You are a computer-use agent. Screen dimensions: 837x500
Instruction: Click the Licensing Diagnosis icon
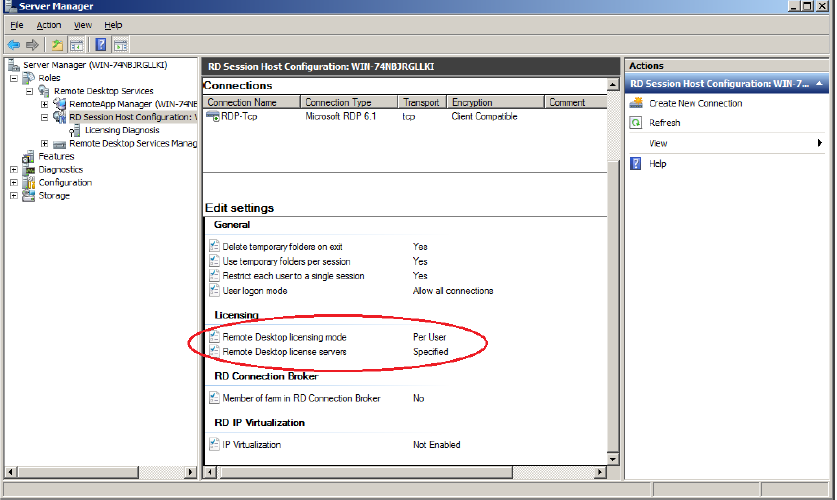[x=75, y=130]
